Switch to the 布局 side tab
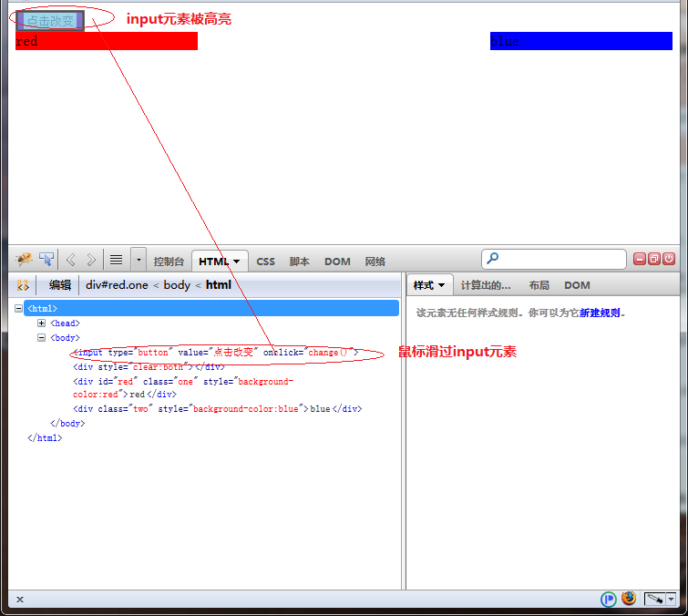688x616 pixels. click(x=539, y=285)
